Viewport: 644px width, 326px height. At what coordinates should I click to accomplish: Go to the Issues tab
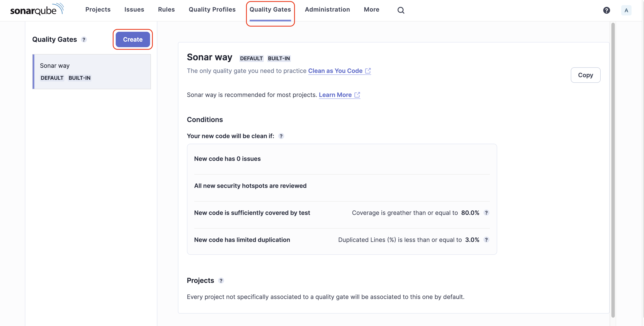134,9
